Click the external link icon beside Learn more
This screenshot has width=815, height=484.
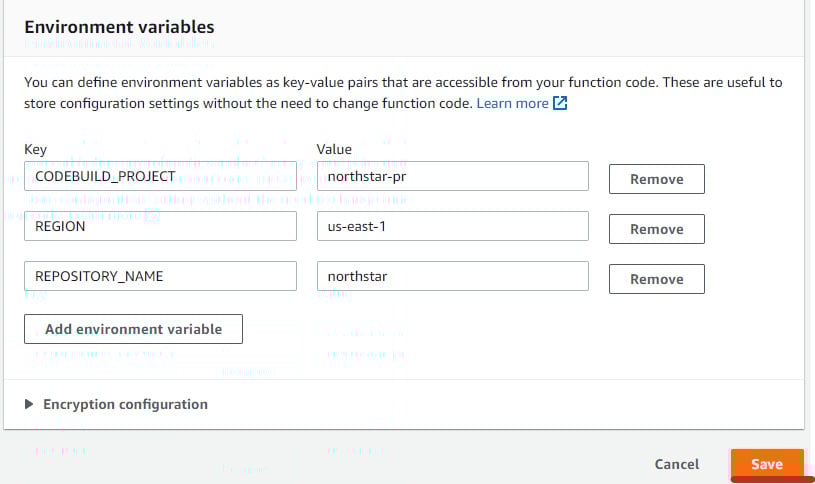click(560, 103)
